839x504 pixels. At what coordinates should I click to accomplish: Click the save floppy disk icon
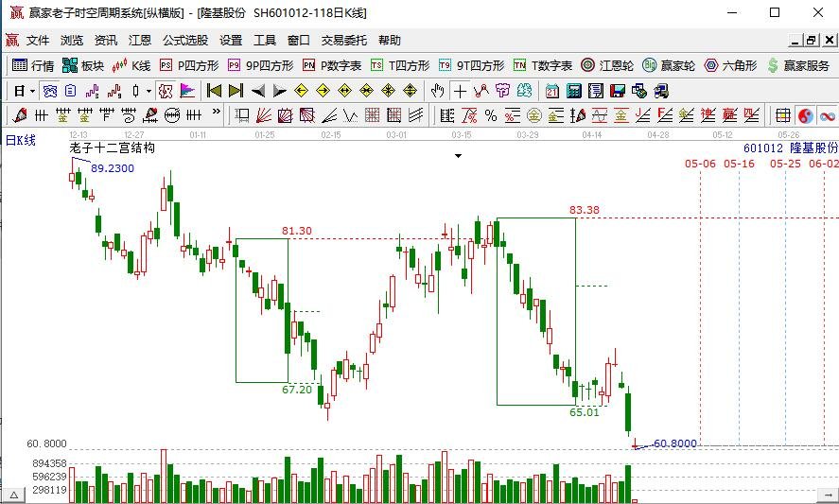point(618,91)
